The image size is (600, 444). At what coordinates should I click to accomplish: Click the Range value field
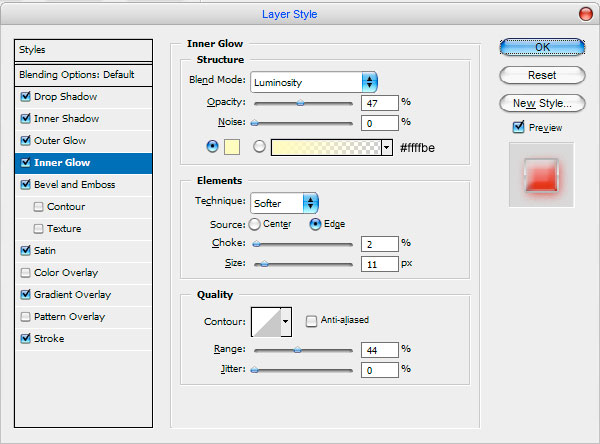tap(380, 350)
